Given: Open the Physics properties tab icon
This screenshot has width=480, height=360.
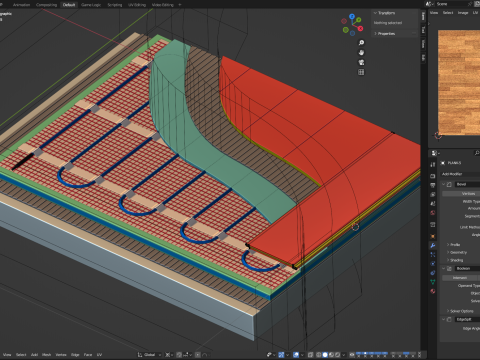Looking at the screenshot, I should pyautogui.click(x=433, y=263).
